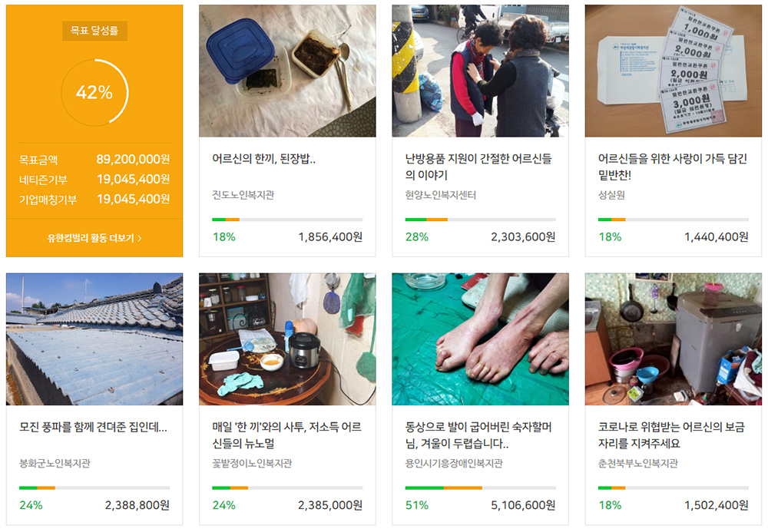The height and width of the screenshot is (532, 768).
Task: Open the side dish coupon photo
Action: (x=674, y=71)
